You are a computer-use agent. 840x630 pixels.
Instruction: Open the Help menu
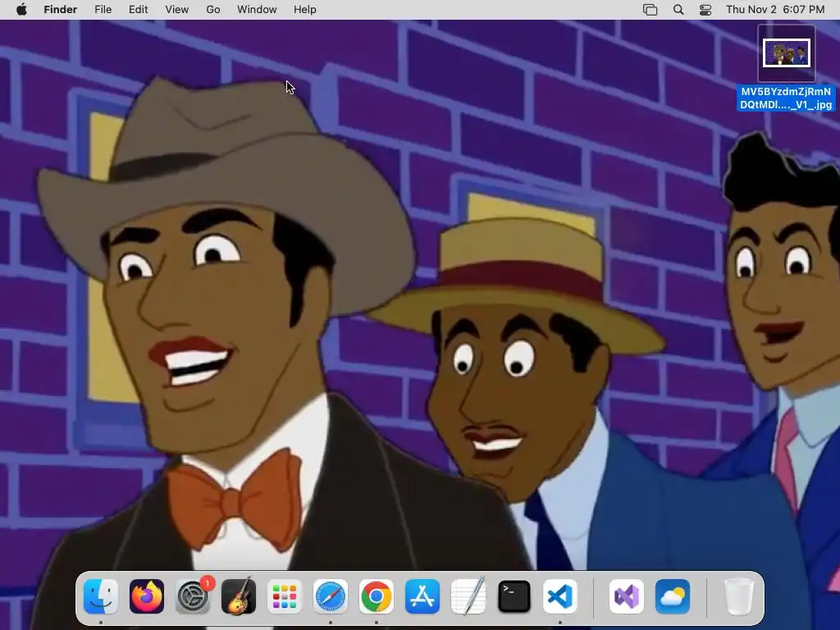(305, 10)
